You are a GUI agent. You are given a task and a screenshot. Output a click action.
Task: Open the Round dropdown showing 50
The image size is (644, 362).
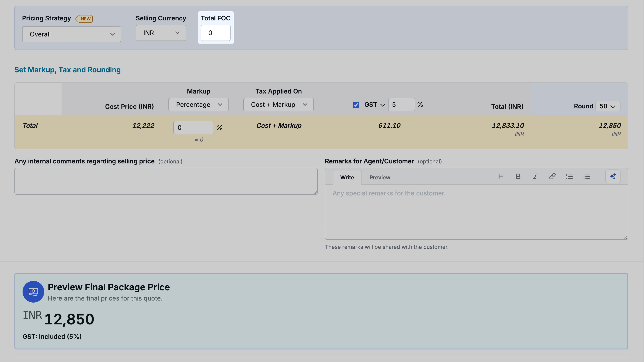coord(608,106)
